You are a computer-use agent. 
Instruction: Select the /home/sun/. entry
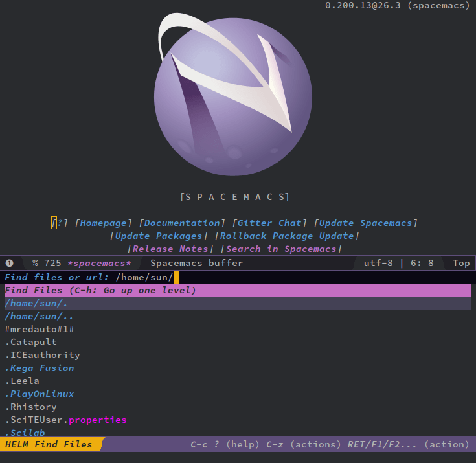click(238, 303)
